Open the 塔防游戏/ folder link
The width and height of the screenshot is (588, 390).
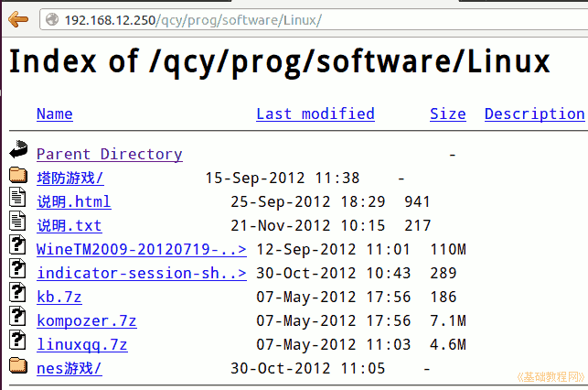tap(70, 178)
